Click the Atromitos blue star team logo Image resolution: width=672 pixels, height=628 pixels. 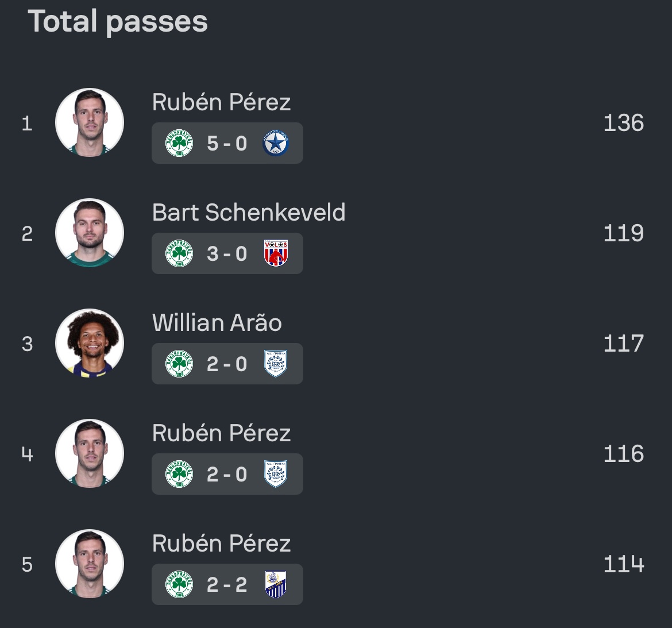(x=276, y=143)
